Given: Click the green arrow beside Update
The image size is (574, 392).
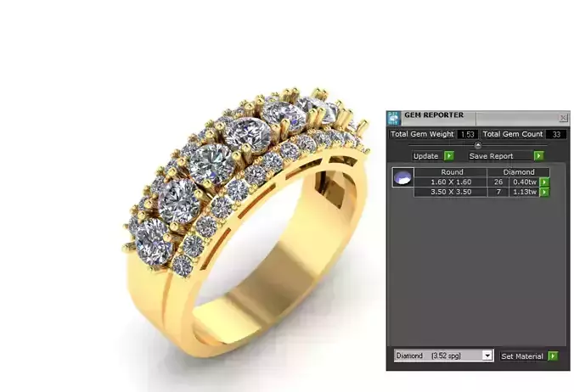Looking at the screenshot, I should click(x=449, y=156).
